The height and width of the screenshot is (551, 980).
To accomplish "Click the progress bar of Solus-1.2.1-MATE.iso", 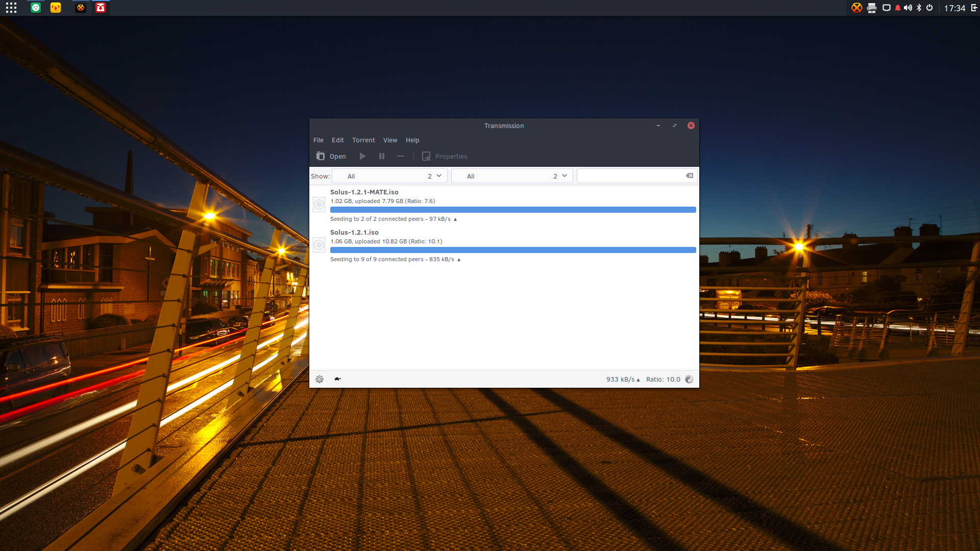I will click(x=513, y=210).
